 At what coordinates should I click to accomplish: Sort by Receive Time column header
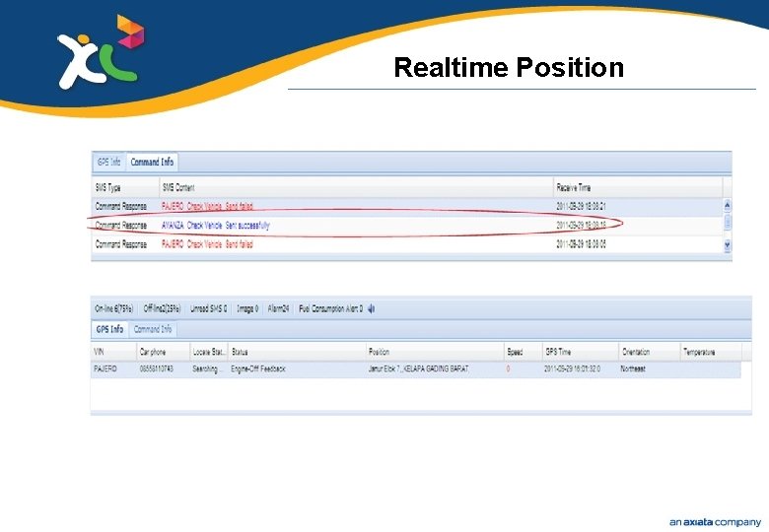(x=638, y=187)
